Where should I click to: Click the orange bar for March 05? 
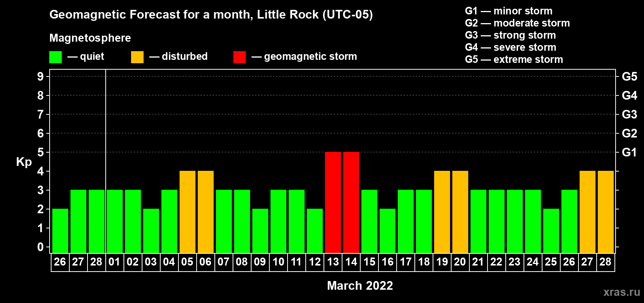click(x=188, y=212)
